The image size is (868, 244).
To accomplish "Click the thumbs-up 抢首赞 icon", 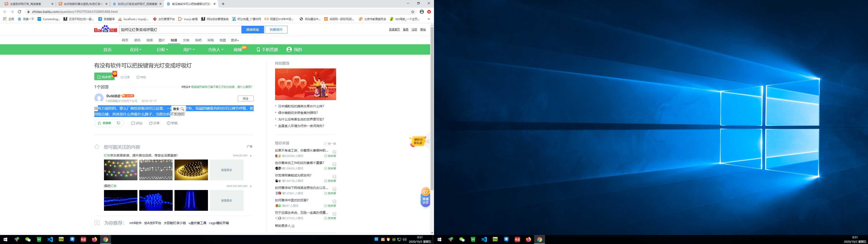I will point(99,123).
